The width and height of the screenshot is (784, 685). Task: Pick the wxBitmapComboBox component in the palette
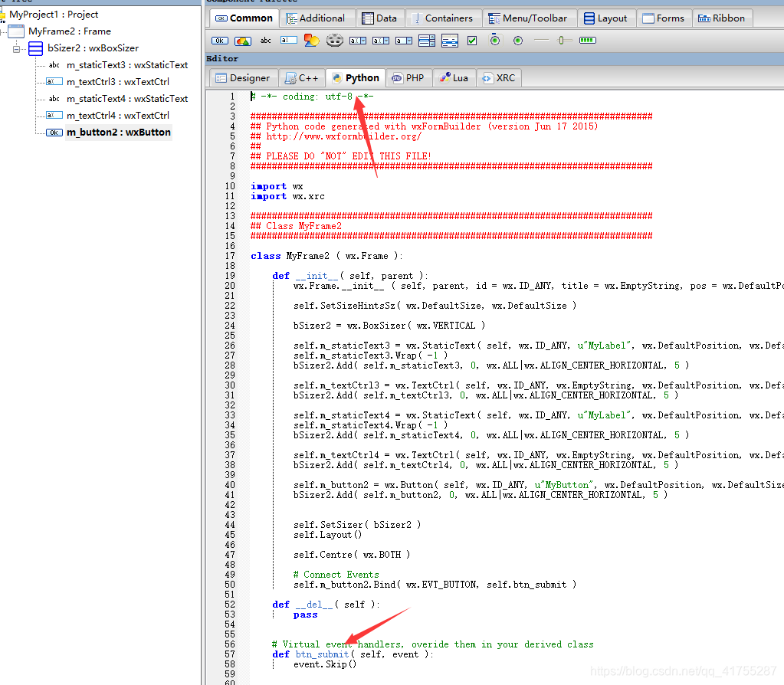click(x=380, y=41)
